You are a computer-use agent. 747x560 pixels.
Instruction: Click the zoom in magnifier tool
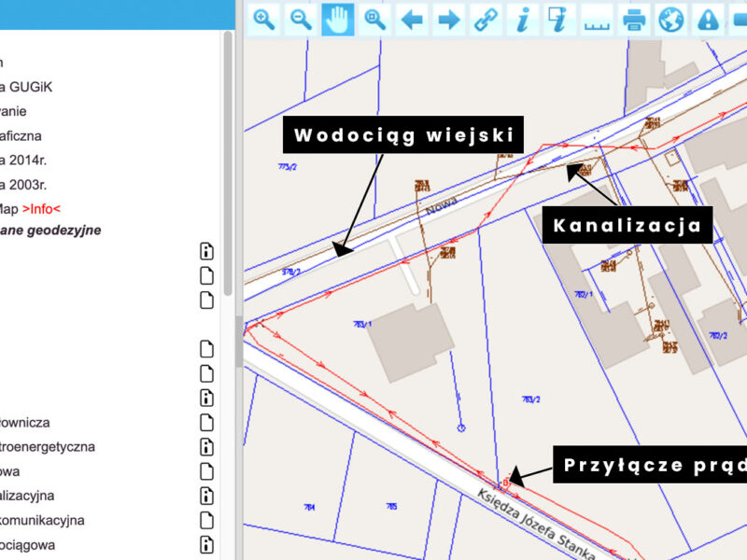264,19
